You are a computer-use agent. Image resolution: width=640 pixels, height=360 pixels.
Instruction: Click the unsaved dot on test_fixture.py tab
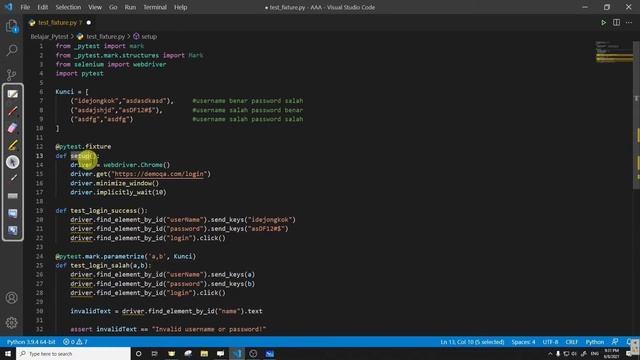(89, 22)
